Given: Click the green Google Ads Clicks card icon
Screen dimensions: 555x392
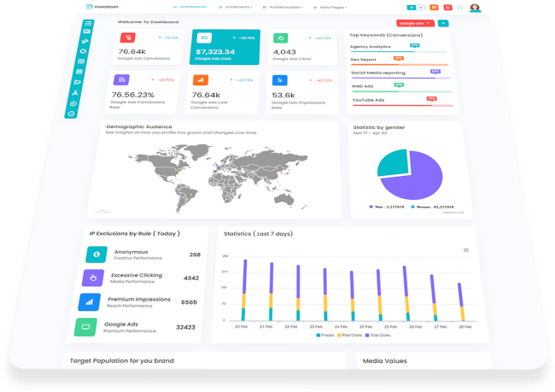Looking at the screenshot, I should click(x=280, y=38).
